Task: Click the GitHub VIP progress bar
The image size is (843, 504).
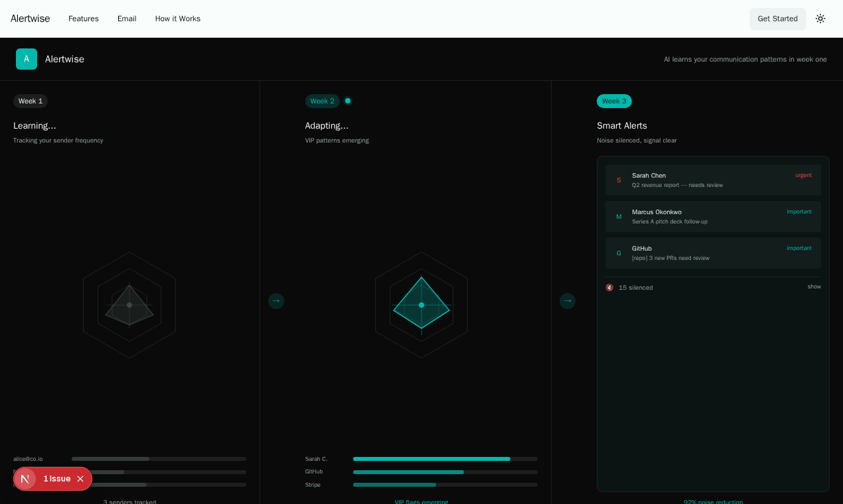Action: click(445, 472)
